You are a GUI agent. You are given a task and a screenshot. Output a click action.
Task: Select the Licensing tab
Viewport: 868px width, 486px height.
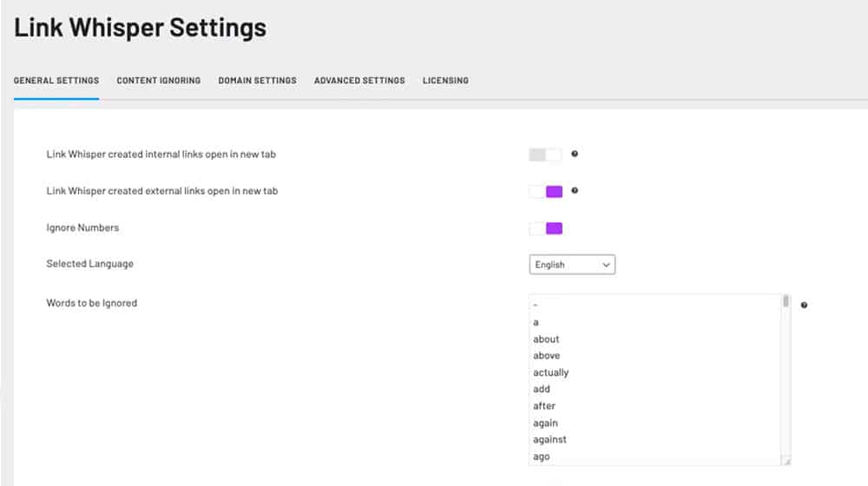coord(445,80)
